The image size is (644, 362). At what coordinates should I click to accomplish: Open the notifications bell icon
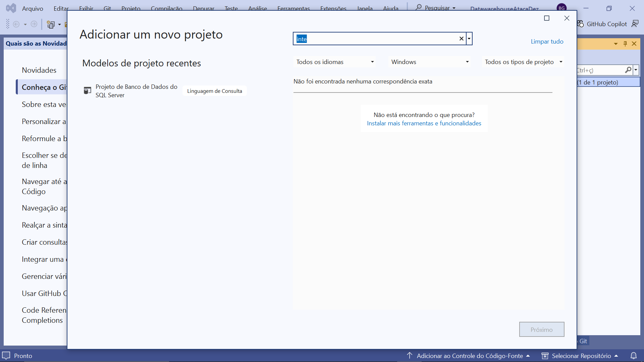(x=633, y=356)
